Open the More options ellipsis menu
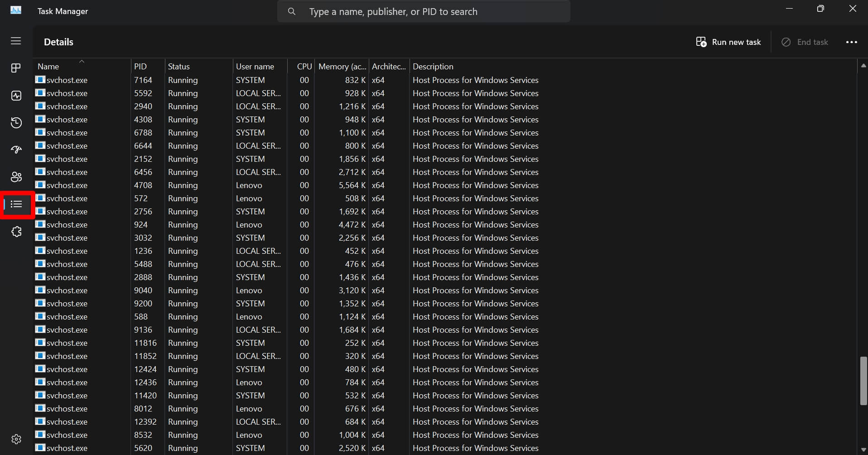Screen dimensions: 868x455 pos(851,42)
